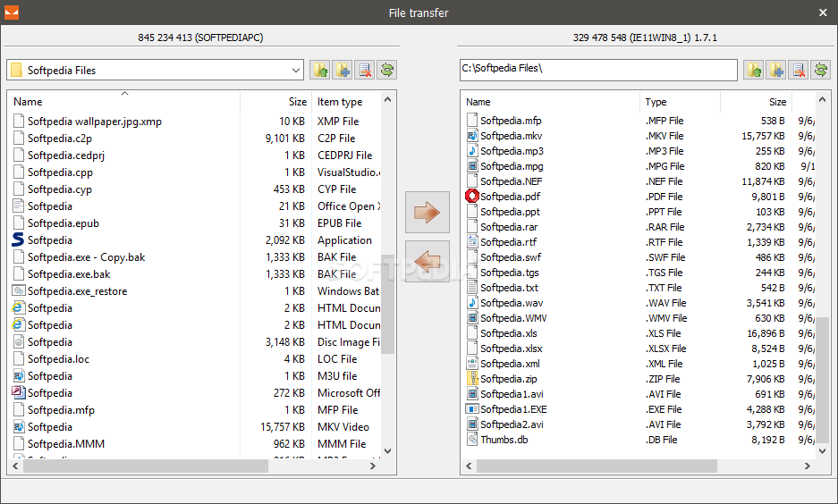Select the 2,092 KB Softpedia Application icon
The image size is (838, 504).
click(18, 239)
